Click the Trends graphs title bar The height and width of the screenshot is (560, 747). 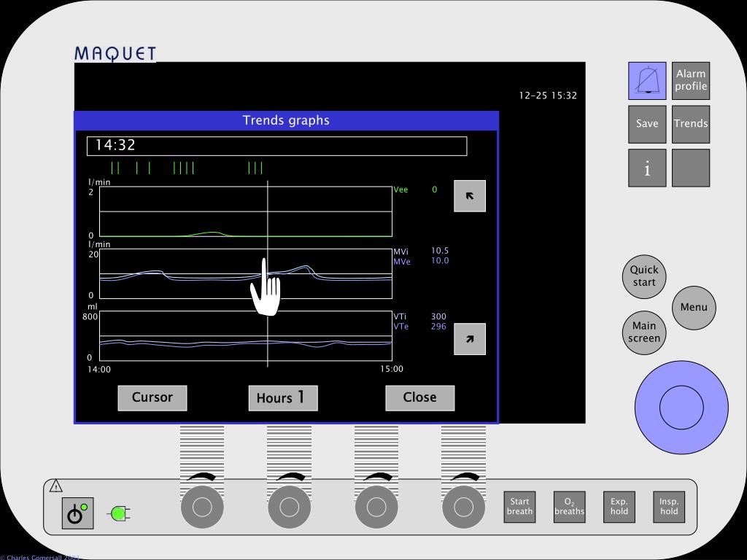286,120
